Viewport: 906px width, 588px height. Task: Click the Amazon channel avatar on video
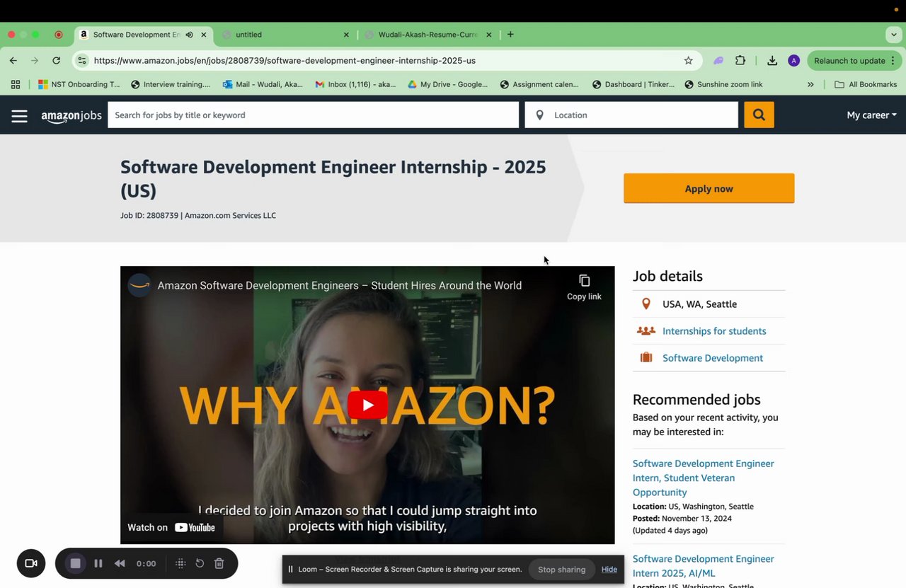139,285
